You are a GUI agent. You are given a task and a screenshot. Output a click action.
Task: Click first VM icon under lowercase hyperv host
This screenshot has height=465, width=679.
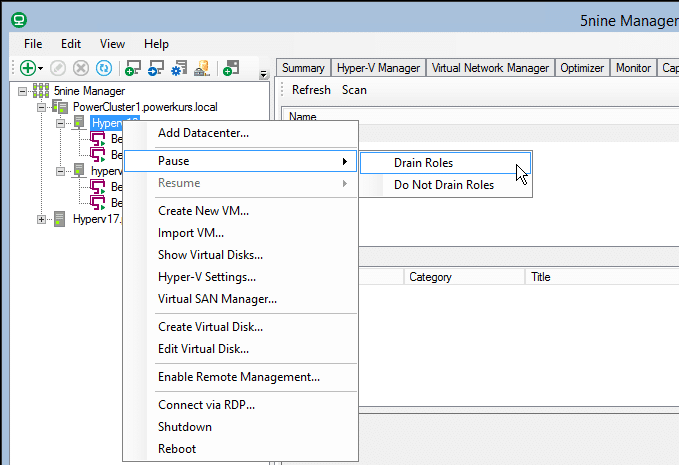coord(98,187)
